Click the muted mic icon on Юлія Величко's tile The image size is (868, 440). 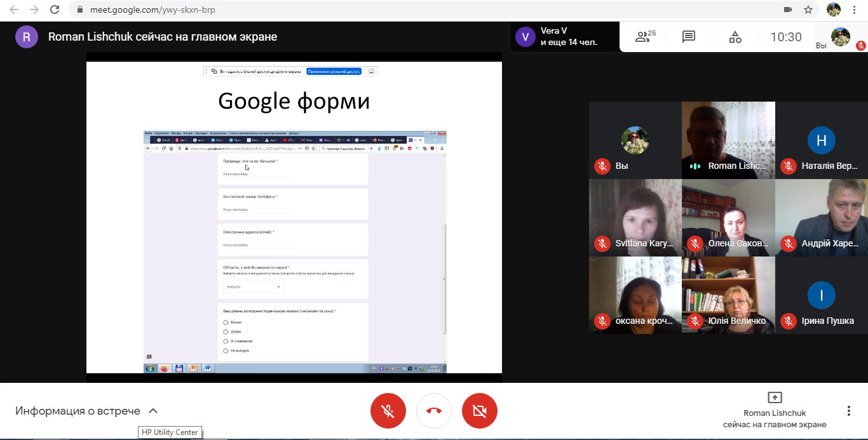pos(695,321)
